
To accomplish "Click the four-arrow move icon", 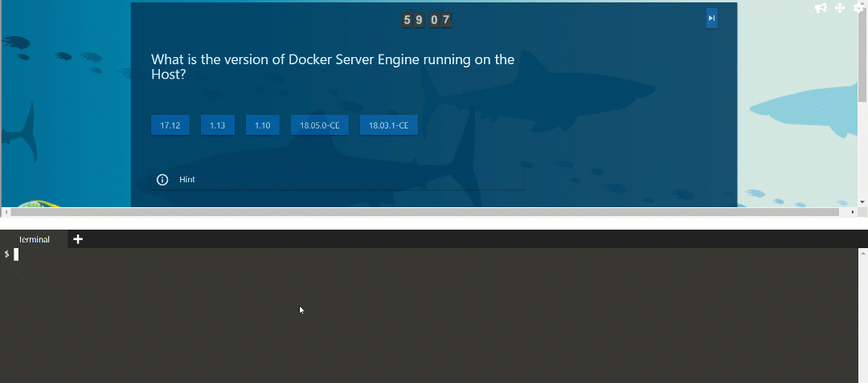I will click(840, 8).
